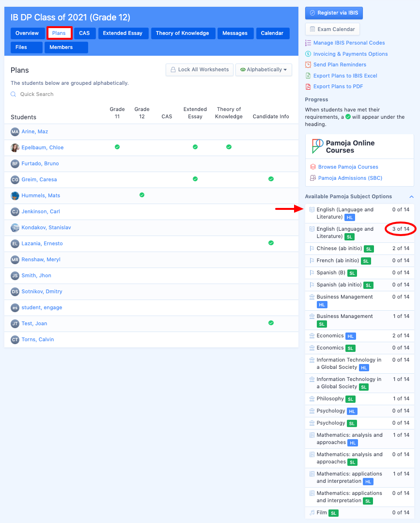Click Lazania's Candidate Info green checkmark

click(271, 243)
